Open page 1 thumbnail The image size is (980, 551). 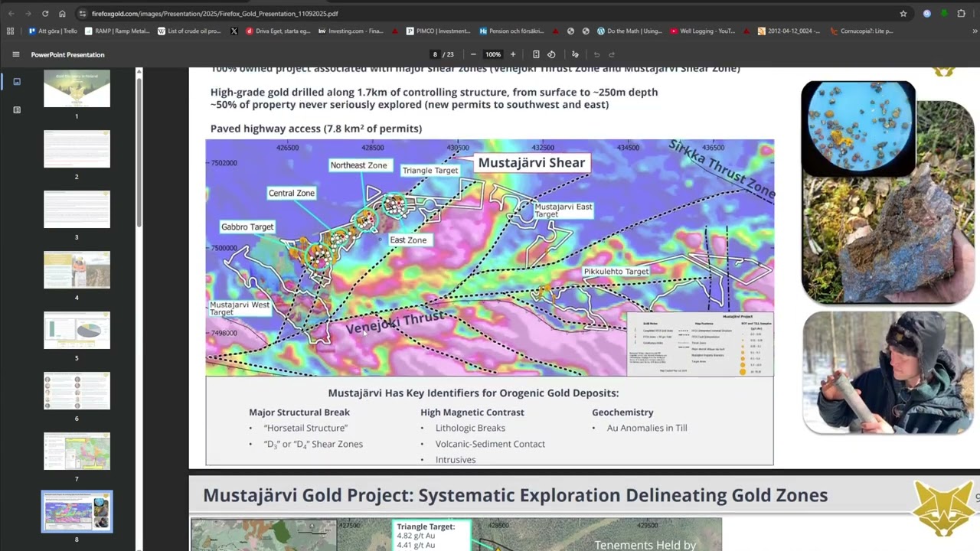[x=77, y=89]
